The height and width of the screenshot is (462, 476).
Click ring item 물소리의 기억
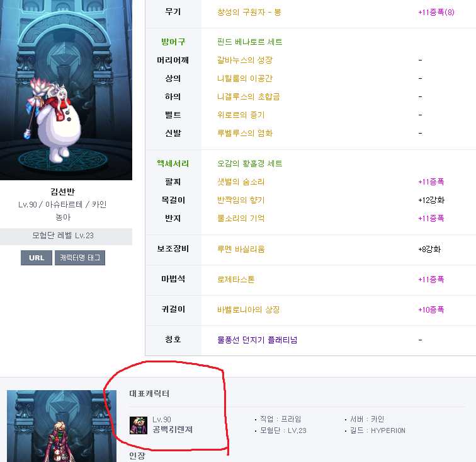click(241, 218)
